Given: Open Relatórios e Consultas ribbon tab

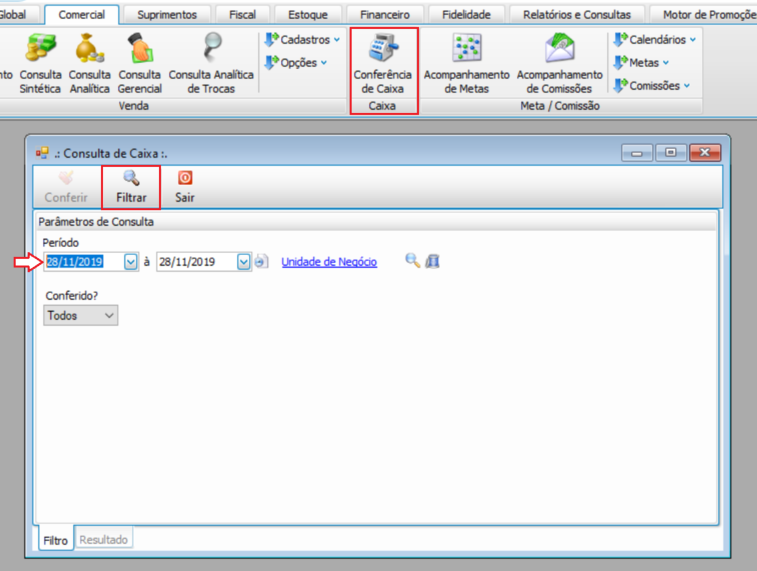Looking at the screenshot, I should (577, 15).
